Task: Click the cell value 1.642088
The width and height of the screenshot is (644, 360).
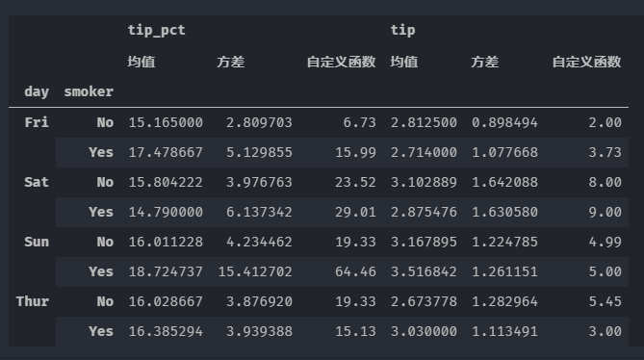Action: [x=504, y=182]
